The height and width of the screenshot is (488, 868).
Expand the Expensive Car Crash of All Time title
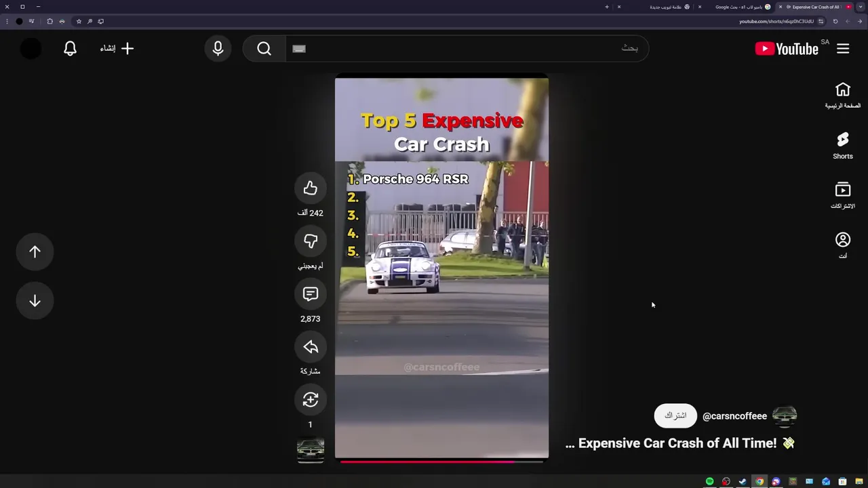point(679,443)
